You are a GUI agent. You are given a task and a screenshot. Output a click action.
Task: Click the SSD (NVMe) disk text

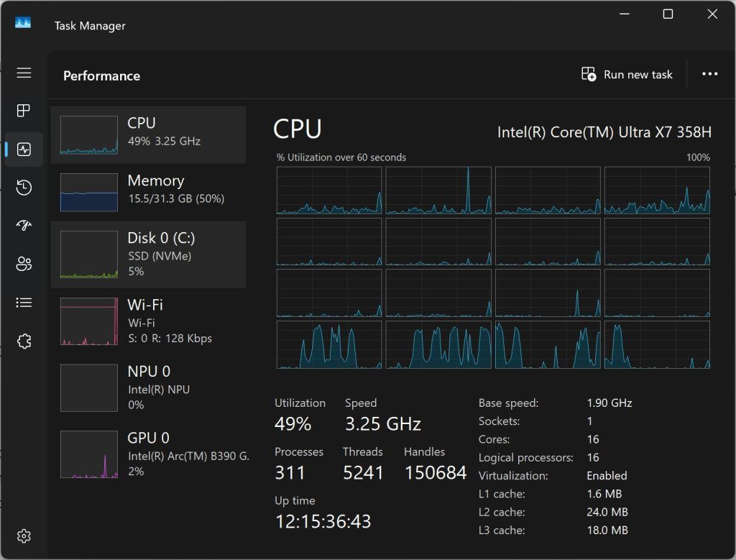160,256
